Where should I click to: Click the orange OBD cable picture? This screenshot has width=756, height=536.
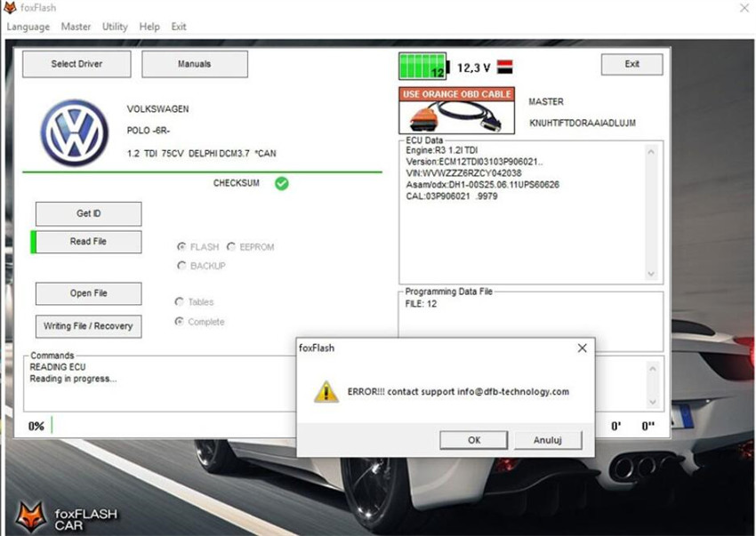456,110
